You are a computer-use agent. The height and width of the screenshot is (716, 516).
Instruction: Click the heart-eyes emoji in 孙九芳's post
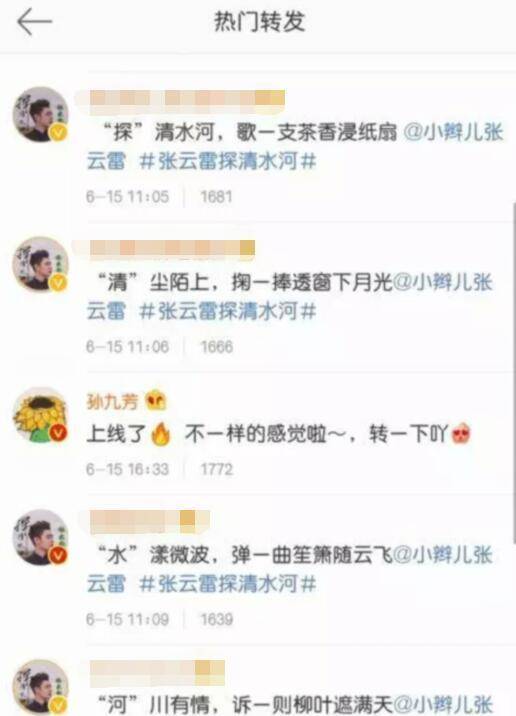[x=460, y=434]
